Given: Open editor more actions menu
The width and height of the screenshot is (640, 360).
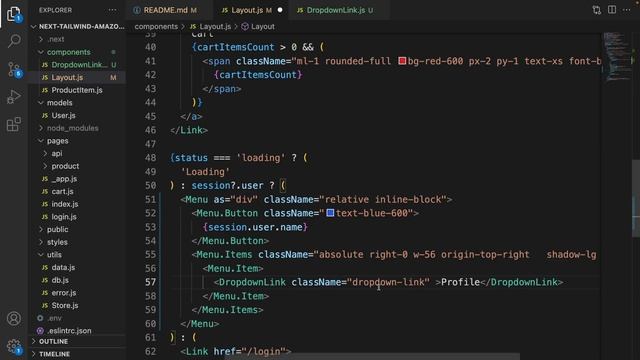Looking at the screenshot, I should click(x=627, y=10).
